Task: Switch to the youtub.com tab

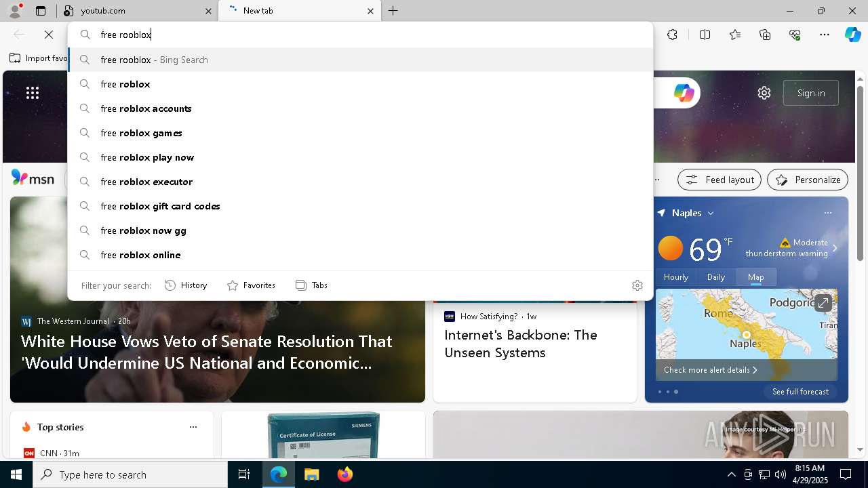Action: [138, 11]
